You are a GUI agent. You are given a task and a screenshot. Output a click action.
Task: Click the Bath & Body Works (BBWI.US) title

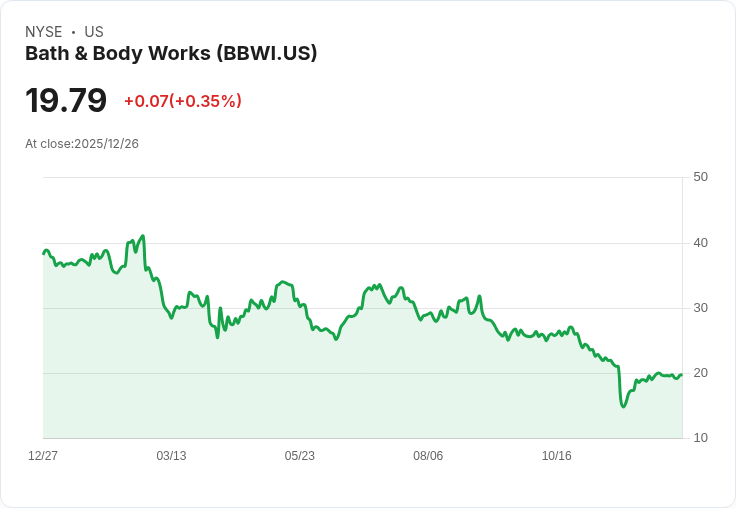[171, 53]
